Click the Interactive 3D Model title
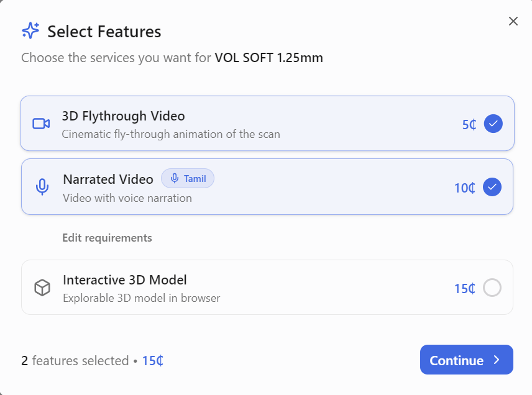 click(125, 280)
